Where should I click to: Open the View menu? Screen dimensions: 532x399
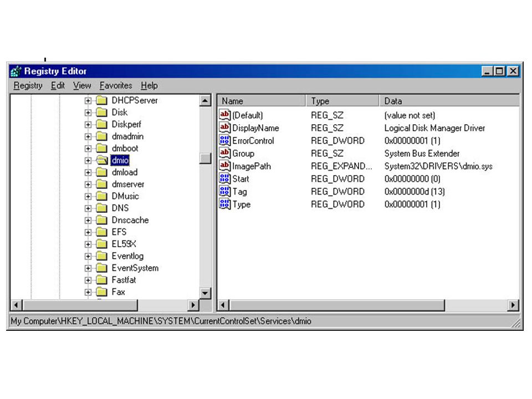coord(82,85)
